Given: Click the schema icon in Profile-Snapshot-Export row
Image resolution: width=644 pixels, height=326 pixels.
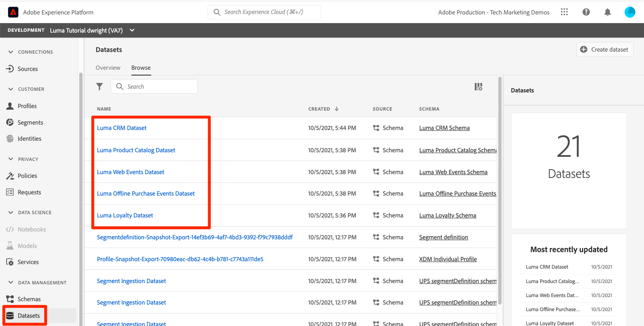Looking at the screenshot, I should (376, 259).
